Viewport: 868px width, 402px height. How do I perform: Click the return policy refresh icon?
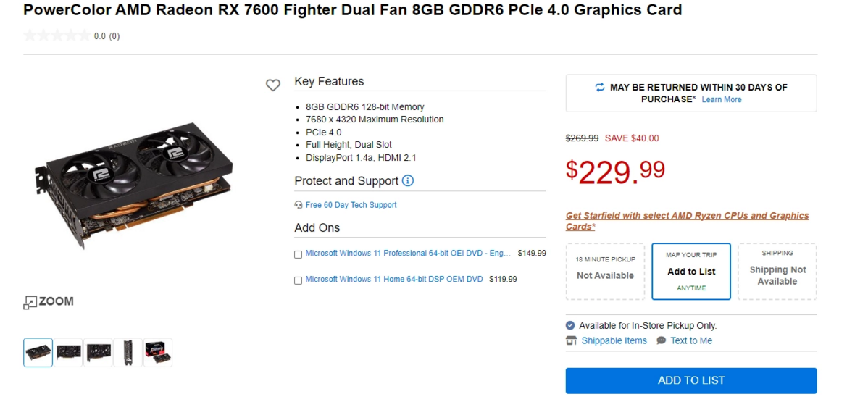coord(600,87)
